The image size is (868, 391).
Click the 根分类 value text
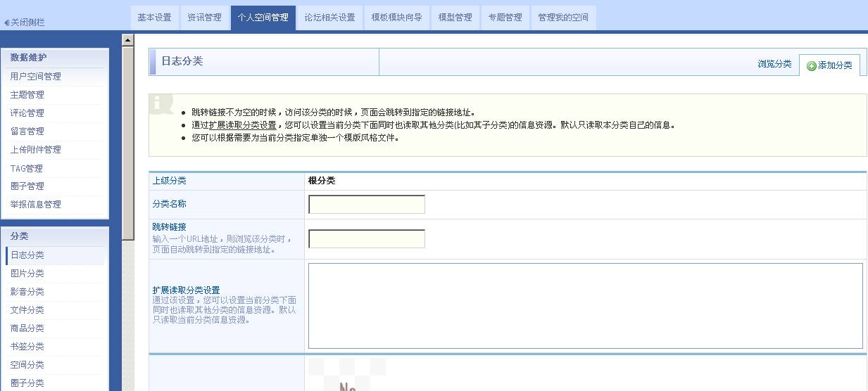(322, 181)
